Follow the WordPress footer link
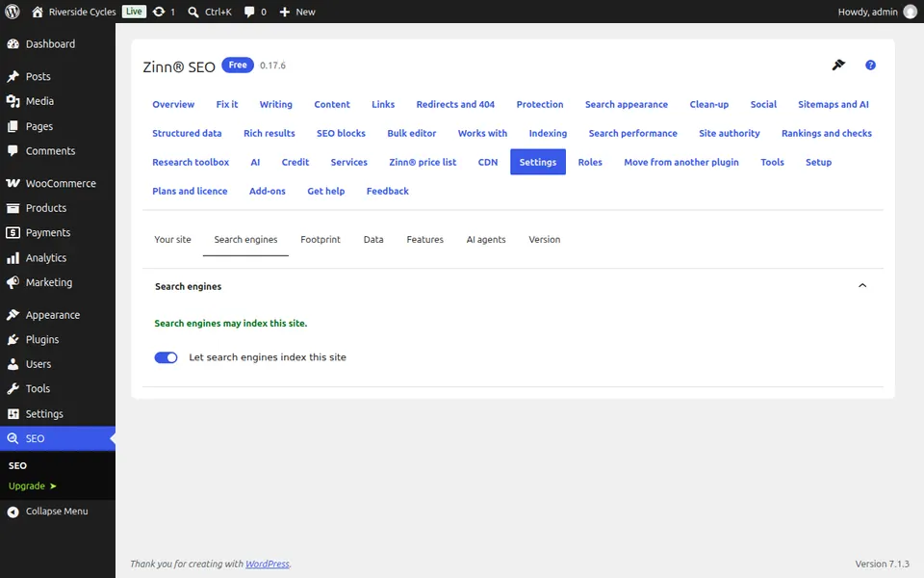Viewport: 924px width, 578px height. (268, 564)
